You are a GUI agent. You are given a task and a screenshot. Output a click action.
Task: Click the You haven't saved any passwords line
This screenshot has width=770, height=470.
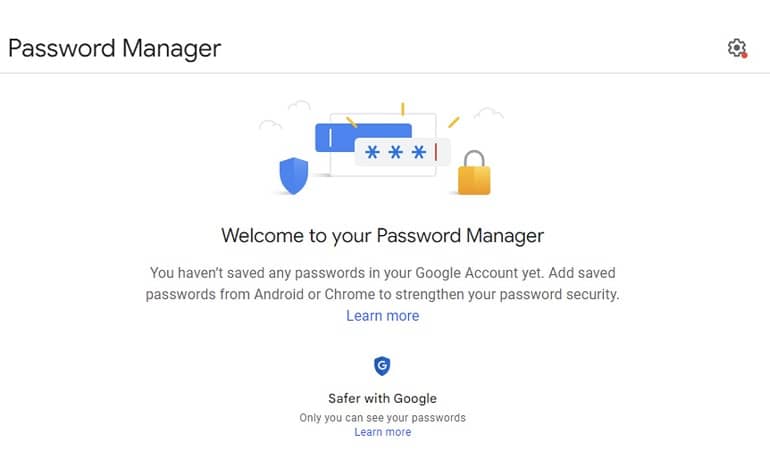coord(382,272)
